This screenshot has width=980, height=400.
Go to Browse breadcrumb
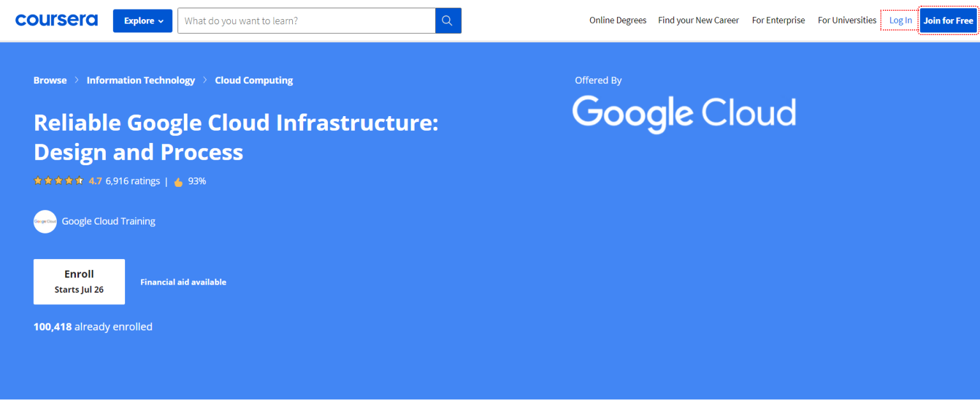(50, 80)
